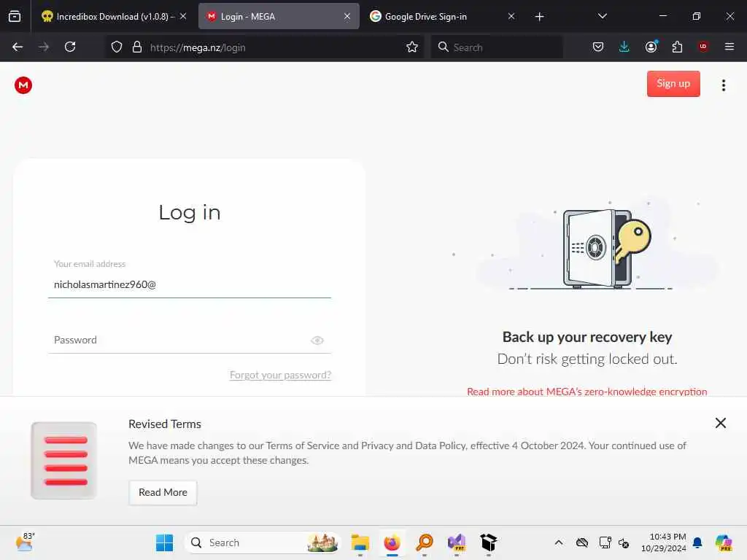Close the Login - MEGA tab
Image resolution: width=747 pixels, height=560 pixels.
pyautogui.click(x=347, y=16)
